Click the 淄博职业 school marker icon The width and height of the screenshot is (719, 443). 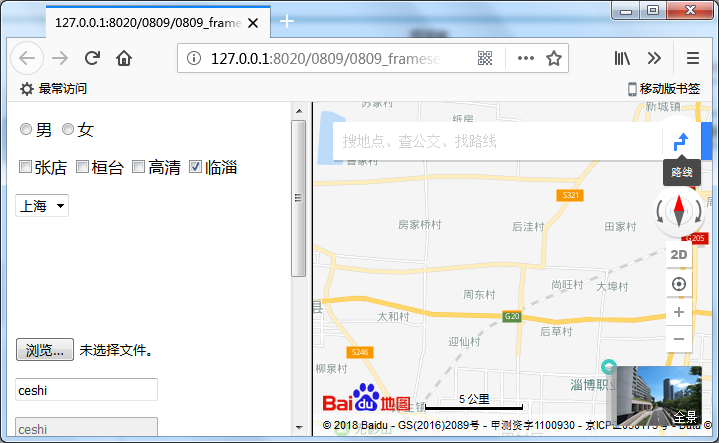pos(609,367)
